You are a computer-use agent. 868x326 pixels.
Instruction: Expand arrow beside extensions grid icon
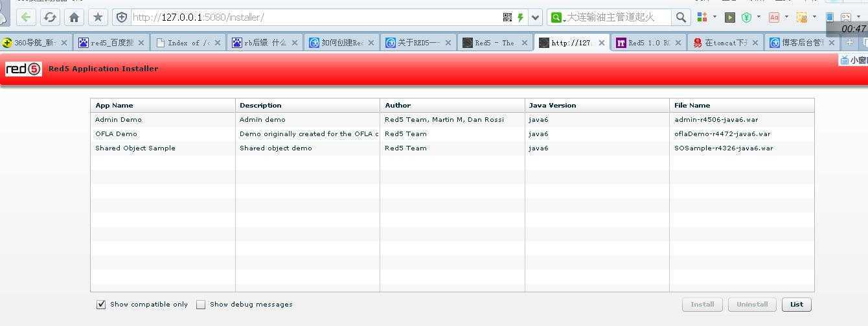[714, 17]
